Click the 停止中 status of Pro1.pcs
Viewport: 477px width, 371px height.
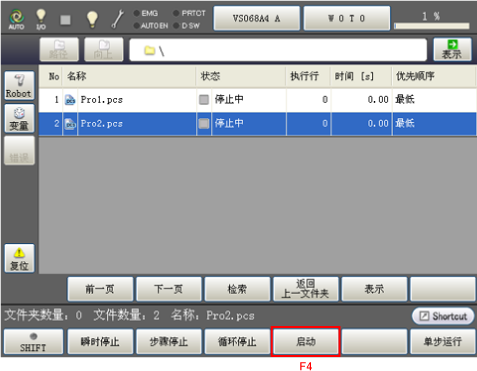(229, 99)
